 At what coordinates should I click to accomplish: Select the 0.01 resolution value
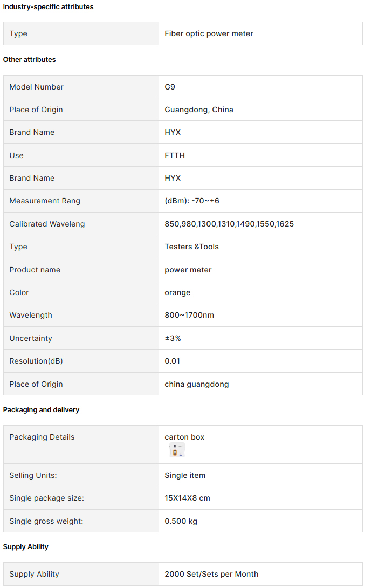173,361
